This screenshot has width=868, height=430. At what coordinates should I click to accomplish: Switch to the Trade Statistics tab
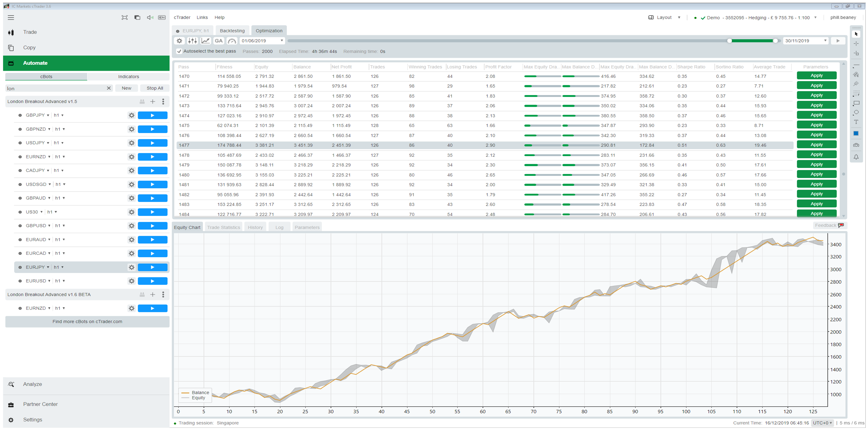tap(223, 227)
